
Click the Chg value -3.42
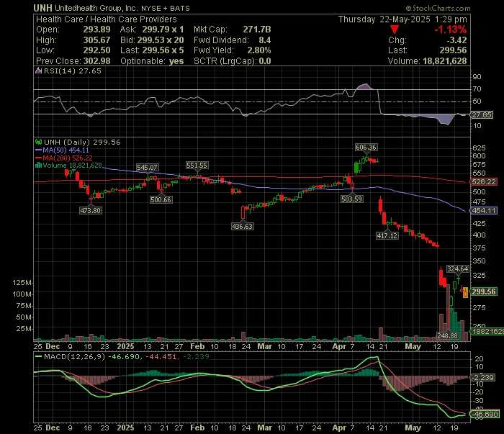coord(456,40)
